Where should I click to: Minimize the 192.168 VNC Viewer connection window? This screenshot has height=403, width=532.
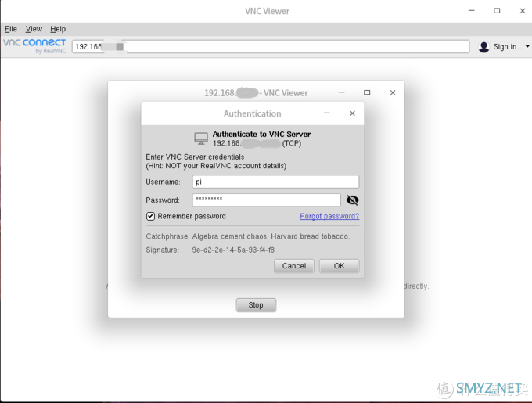[341, 92]
